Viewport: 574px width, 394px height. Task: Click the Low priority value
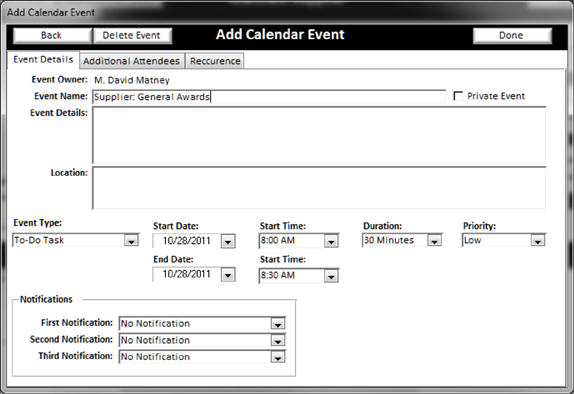point(473,240)
